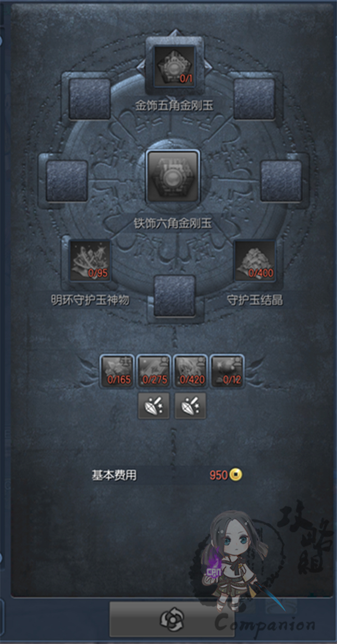Click the first gem sparkle button
This screenshot has width=337, height=644.
154,406
